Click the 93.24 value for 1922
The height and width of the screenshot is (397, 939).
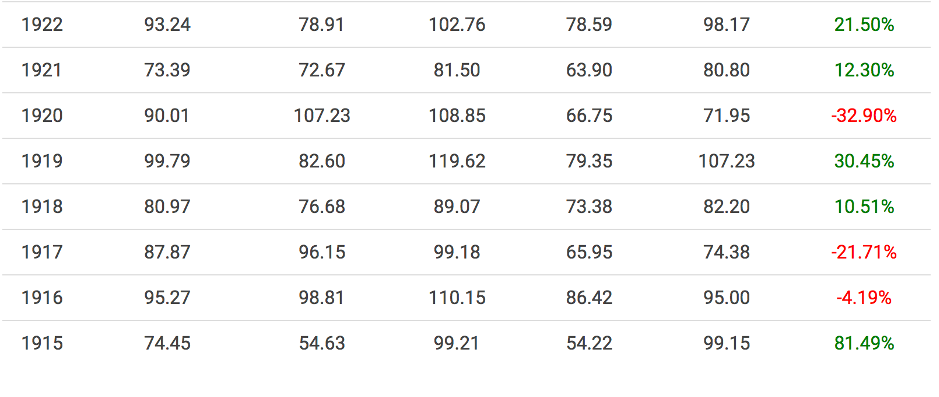pyautogui.click(x=167, y=25)
